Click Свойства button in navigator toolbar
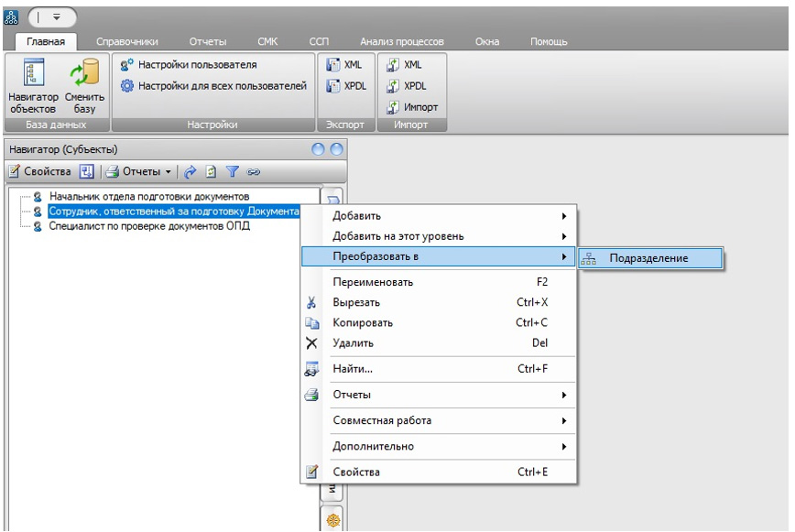 [x=39, y=171]
